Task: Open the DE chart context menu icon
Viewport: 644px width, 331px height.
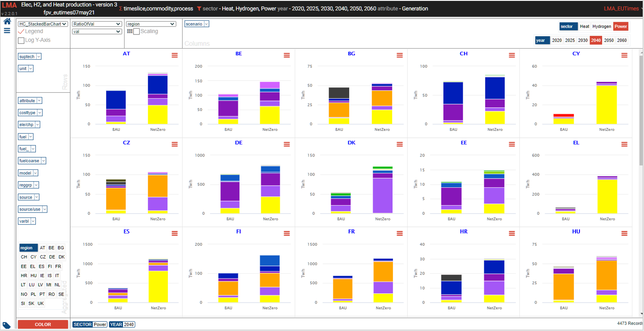Action: click(287, 144)
